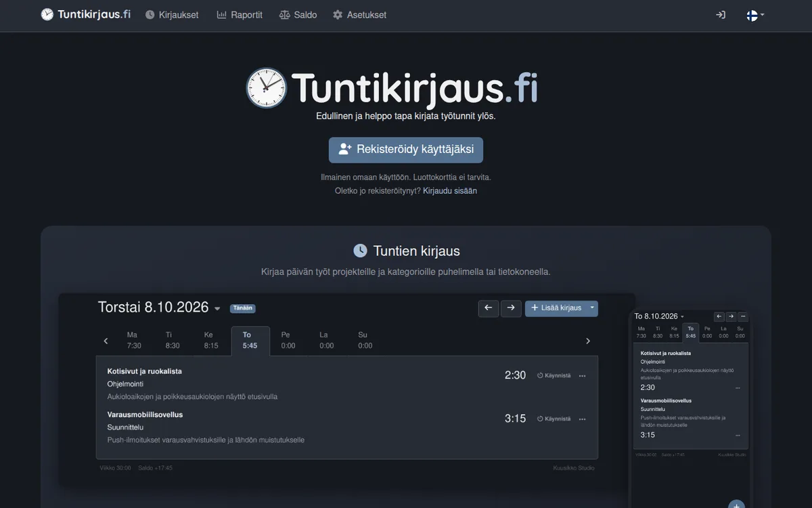Open the caret dropdown beside Lisää kirjaus
The image size is (812, 508).
coord(592,308)
